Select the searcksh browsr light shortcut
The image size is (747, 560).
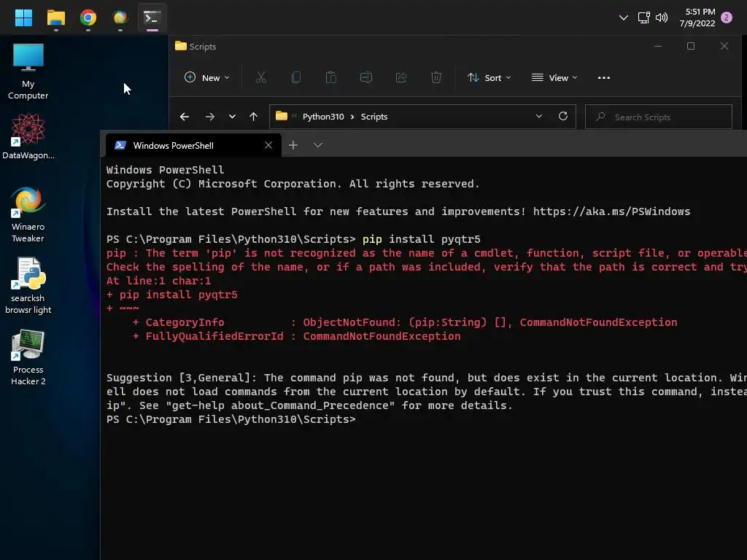pyautogui.click(x=28, y=286)
